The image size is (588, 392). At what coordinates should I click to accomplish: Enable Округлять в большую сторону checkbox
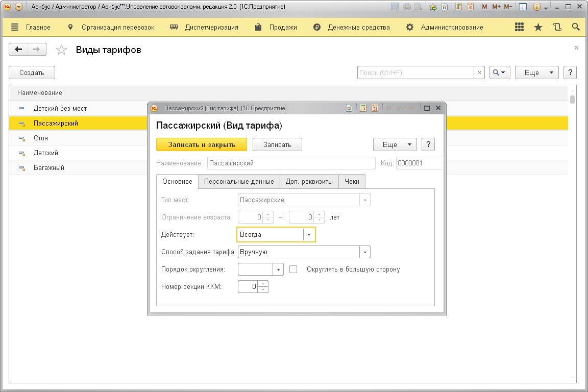pyautogui.click(x=293, y=269)
